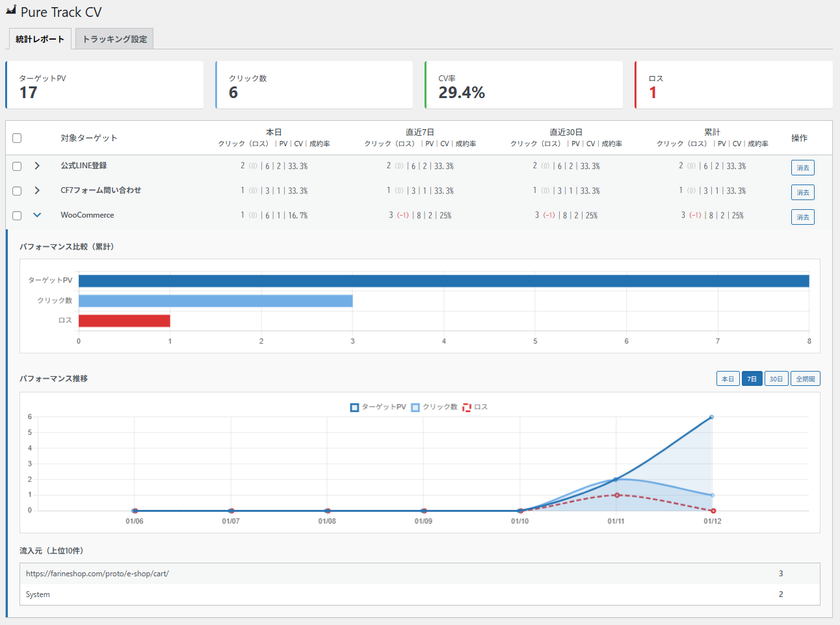This screenshot has width=840, height=625.
Task: Show 全期間 in performance trend chart
Action: [x=805, y=379]
